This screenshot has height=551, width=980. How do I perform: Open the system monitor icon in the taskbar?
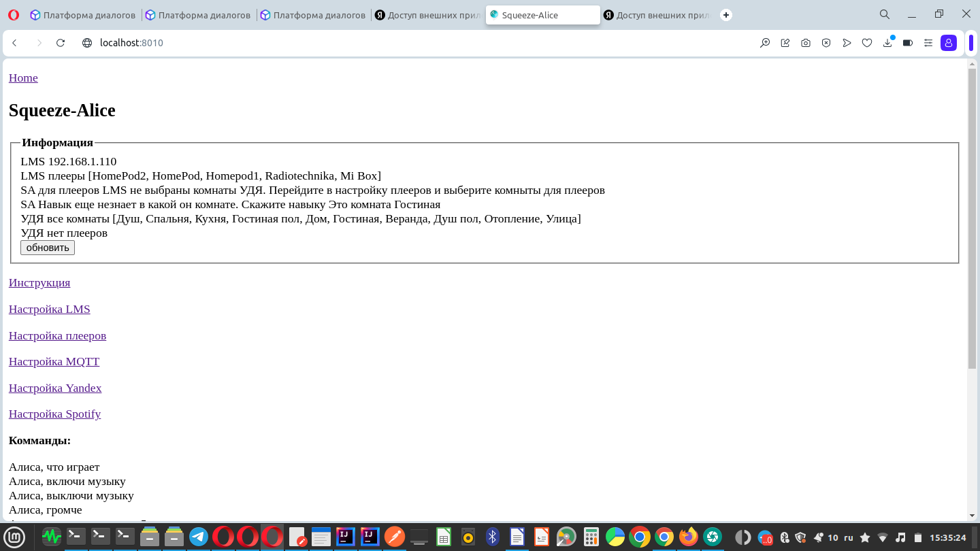pyautogui.click(x=52, y=537)
